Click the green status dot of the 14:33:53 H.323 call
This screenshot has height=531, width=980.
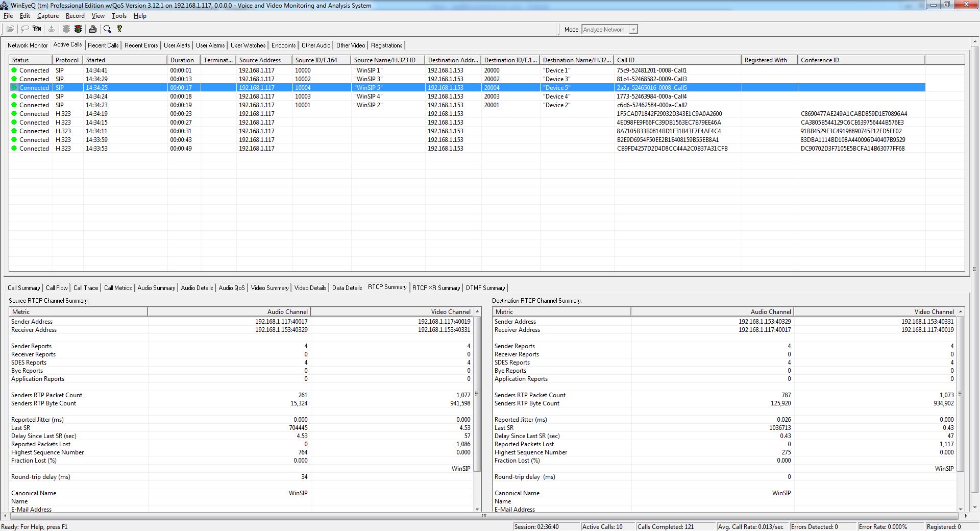[x=14, y=148]
